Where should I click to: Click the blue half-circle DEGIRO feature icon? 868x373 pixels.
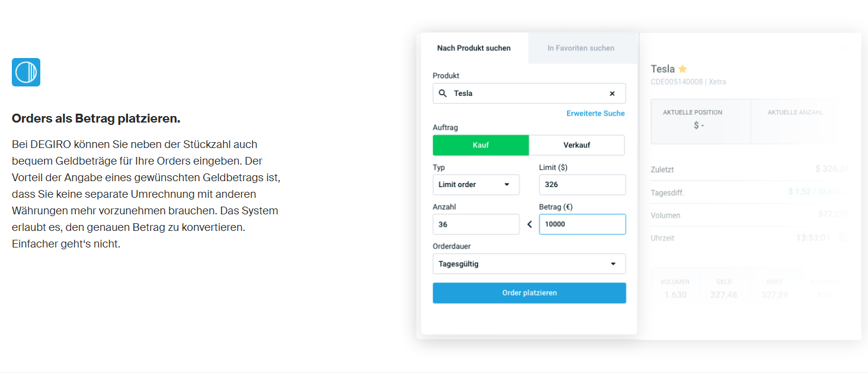pos(26,72)
